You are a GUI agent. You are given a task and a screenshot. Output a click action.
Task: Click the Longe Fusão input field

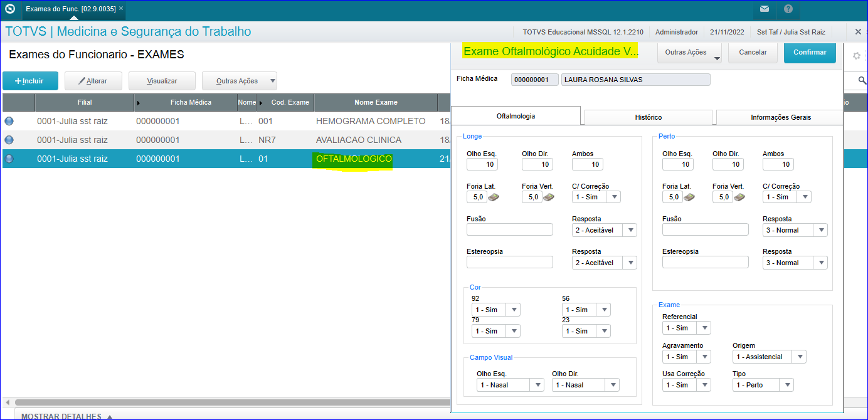(509, 229)
